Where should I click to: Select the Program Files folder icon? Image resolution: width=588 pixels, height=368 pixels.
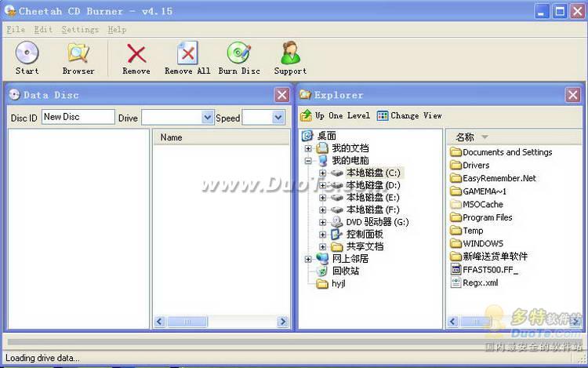(x=456, y=217)
